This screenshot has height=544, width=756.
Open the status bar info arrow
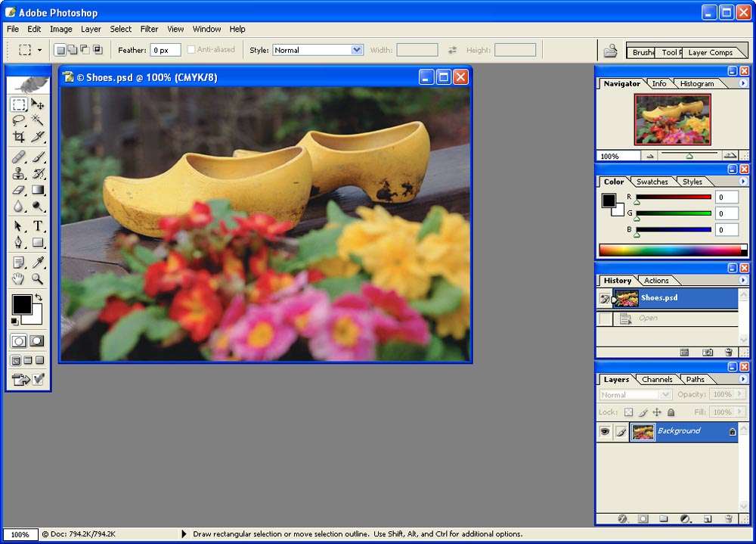(184, 534)
